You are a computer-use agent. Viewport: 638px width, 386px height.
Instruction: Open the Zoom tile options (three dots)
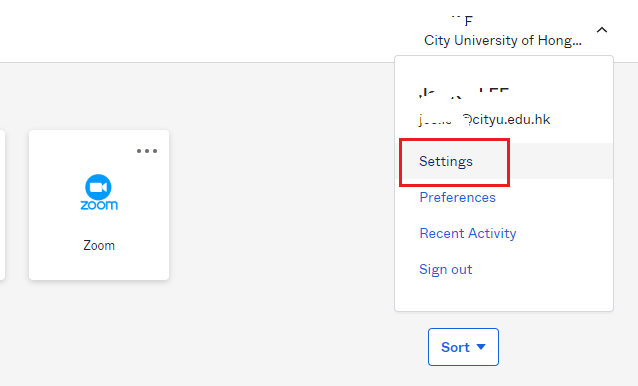click(147, 151)
